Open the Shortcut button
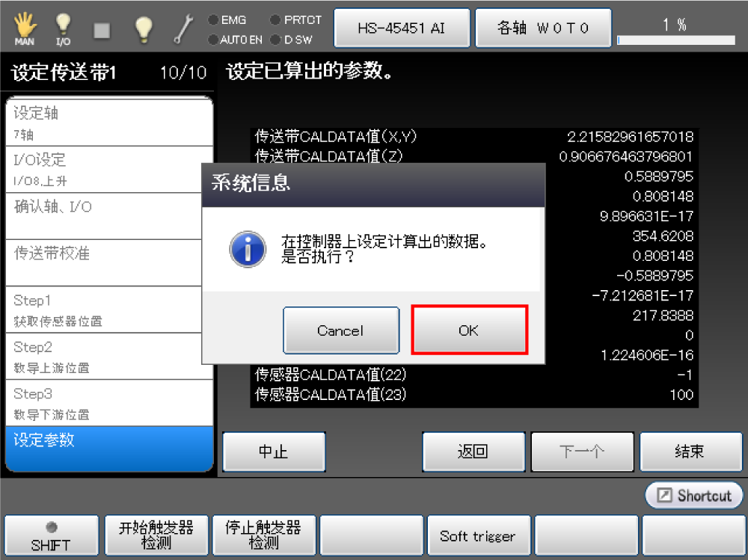The height and width of the screenshot is (560, 748). (x=693, y=496)
